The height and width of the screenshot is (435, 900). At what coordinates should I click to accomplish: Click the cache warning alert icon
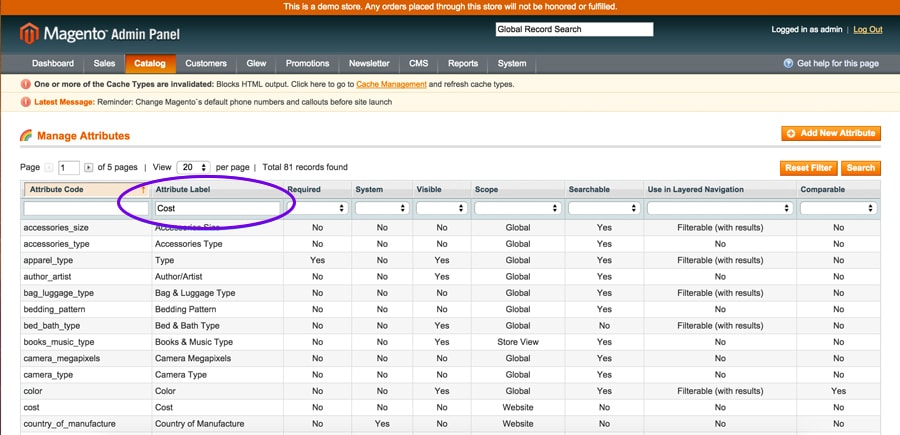[x=25, y=84]
